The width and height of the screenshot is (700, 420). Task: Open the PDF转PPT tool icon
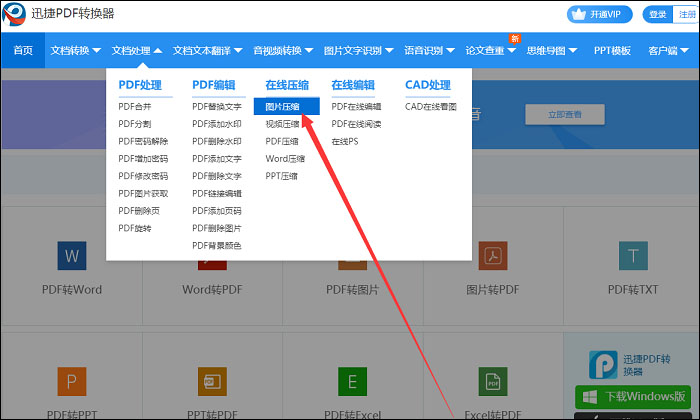(x=72, y=382)
